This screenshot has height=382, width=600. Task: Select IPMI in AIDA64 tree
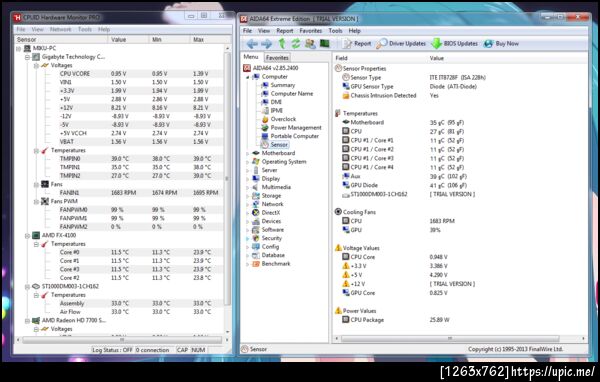click(277, 110)
